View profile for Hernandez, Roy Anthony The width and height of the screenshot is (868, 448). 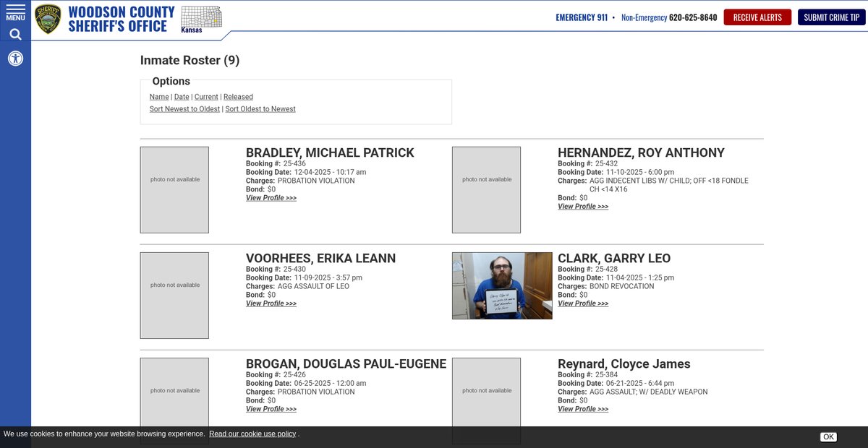point(583,207)
